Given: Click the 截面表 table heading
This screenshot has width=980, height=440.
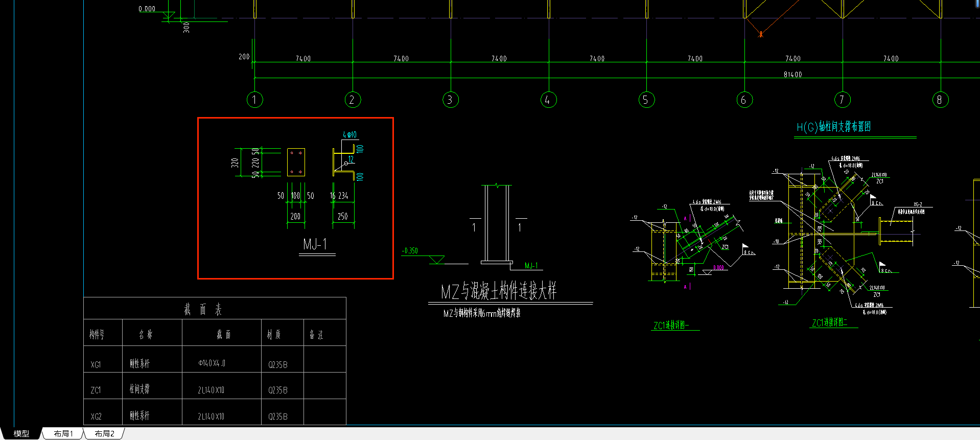Looking at the screenshot, I should click(x=203, y=309).
